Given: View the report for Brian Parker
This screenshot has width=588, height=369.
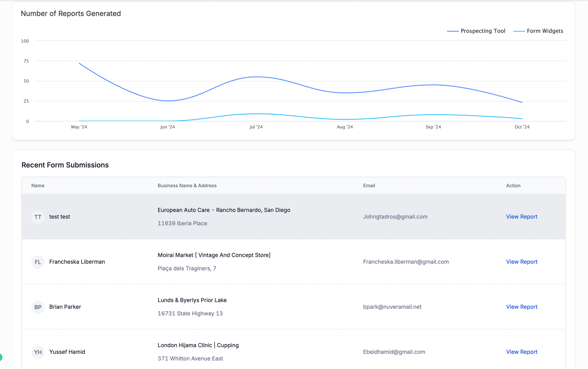Looking at the screenshot, I should point(521,307).
